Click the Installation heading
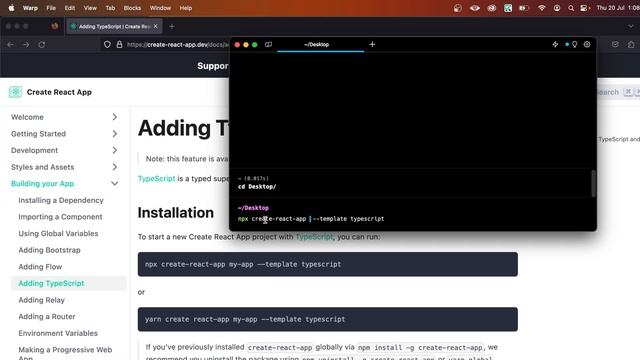This screenshot has width=640, height=360. click(176, 213)
